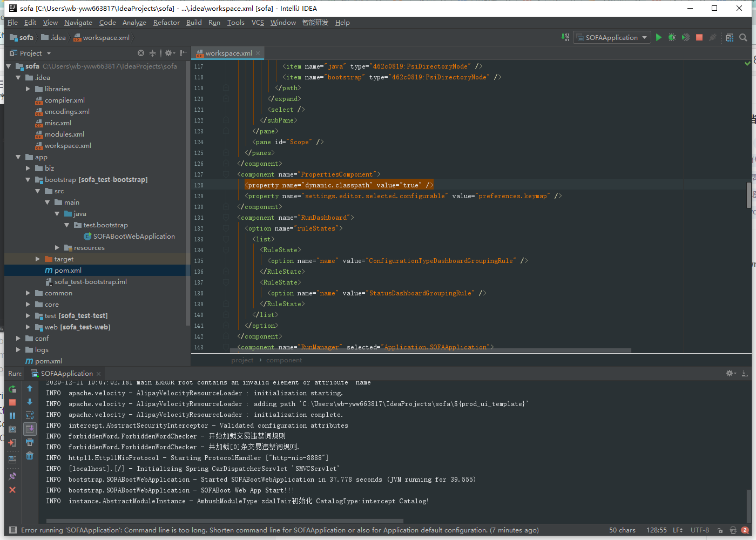The height and width of the screenshot is (540, 756).
Task: Select compiler.xml in Project tree
Action: (x=60, y=100)
